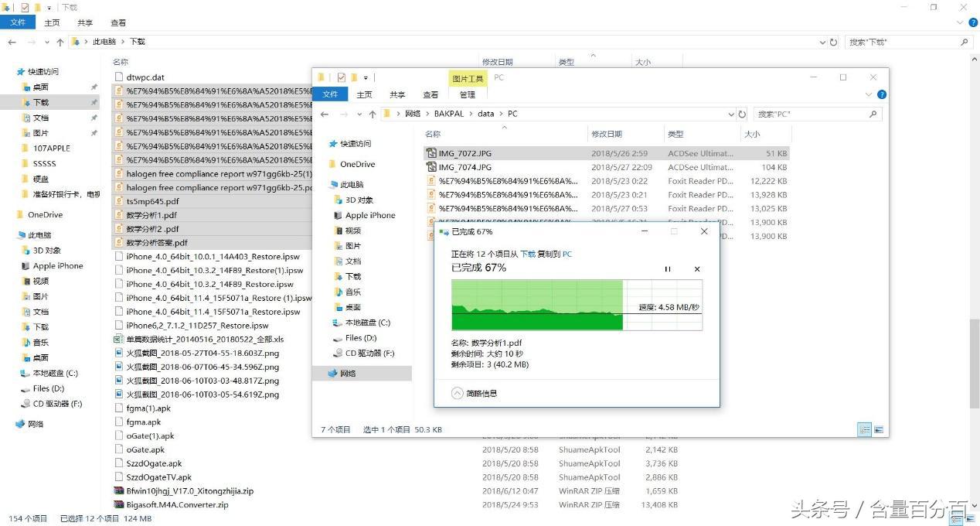980x526 pixels.
Task: Click the copy progress speed graph
Action: point(577,305)
